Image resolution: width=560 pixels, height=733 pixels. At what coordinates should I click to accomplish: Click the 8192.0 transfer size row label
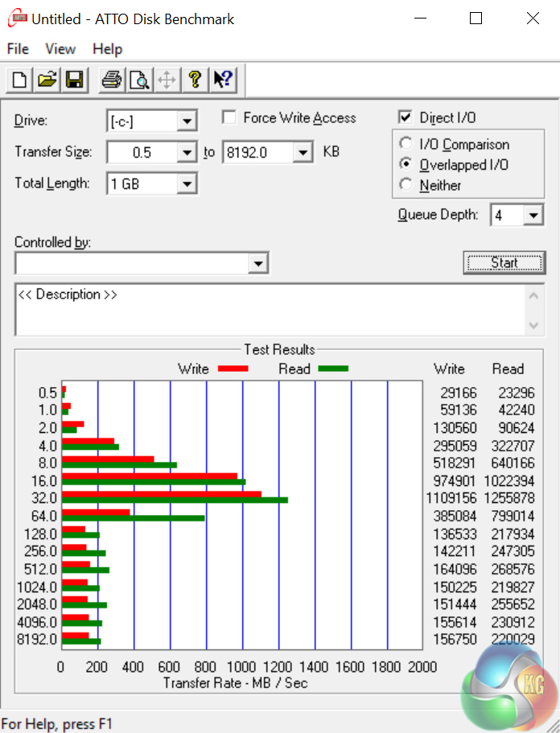(37, 639)
